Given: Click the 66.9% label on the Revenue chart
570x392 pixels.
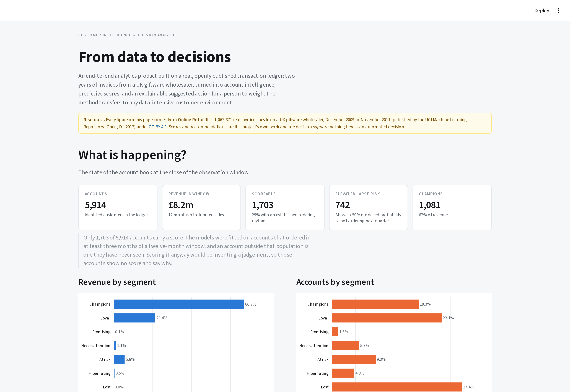Looking at the screenshot, I should (250, 304).
